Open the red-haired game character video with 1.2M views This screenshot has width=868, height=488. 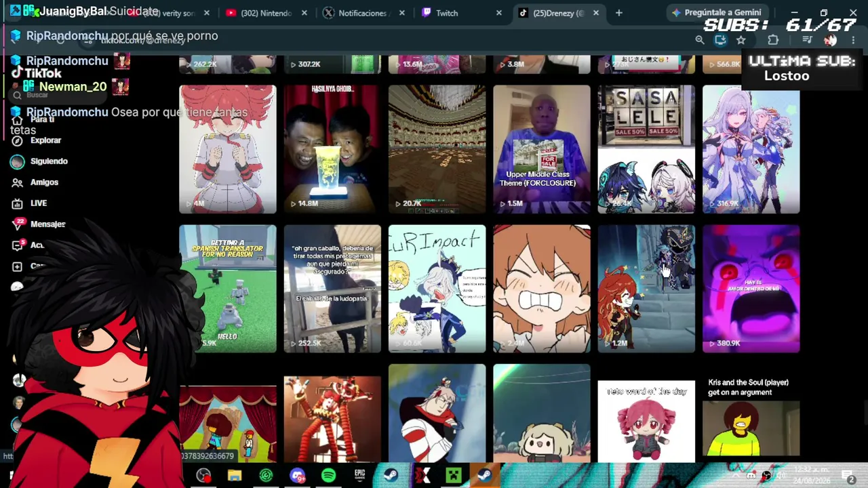pos(646,289)
